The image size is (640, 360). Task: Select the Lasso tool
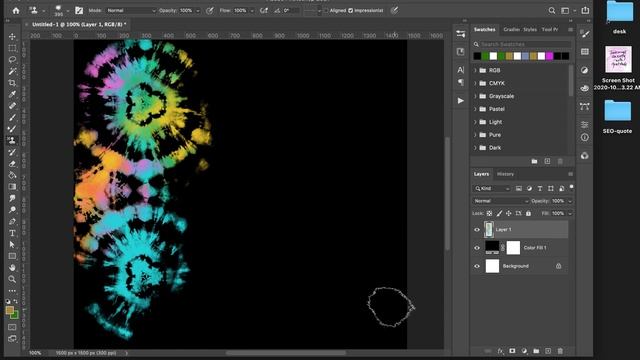point(12,60)
